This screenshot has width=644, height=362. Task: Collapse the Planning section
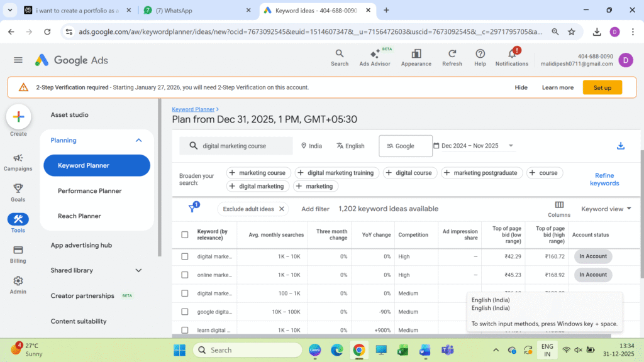pyautogui.click(x=138, y=140)
